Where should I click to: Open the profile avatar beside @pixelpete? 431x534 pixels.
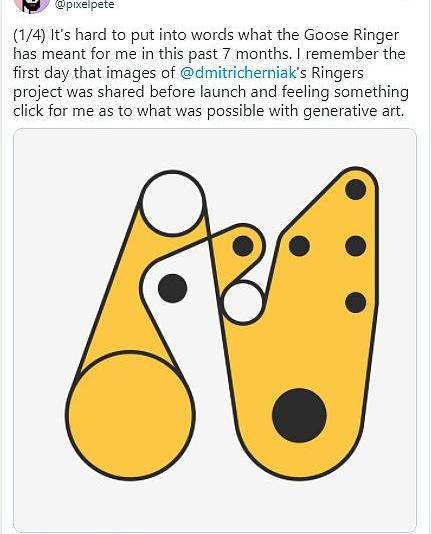(32, 6)
